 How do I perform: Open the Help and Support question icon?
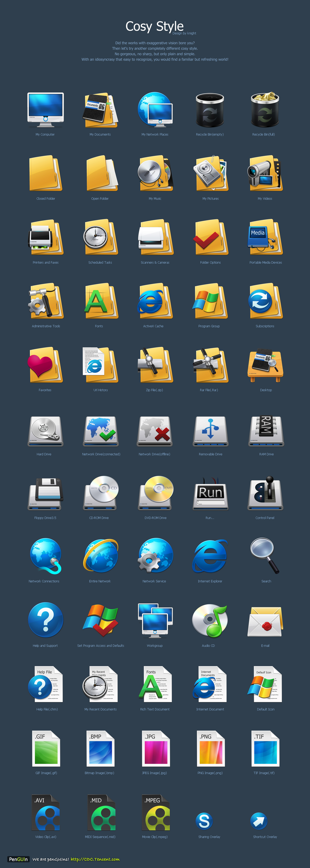pos(45,620)
